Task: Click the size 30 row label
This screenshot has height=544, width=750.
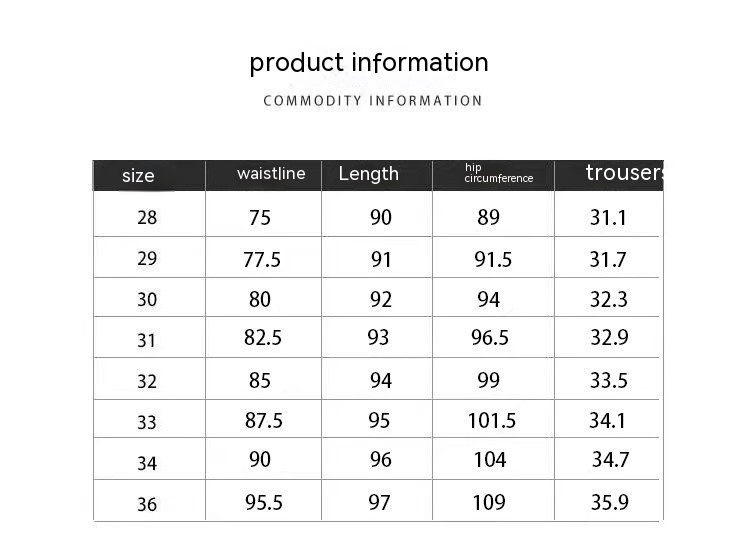Action: tap(147, 300)
